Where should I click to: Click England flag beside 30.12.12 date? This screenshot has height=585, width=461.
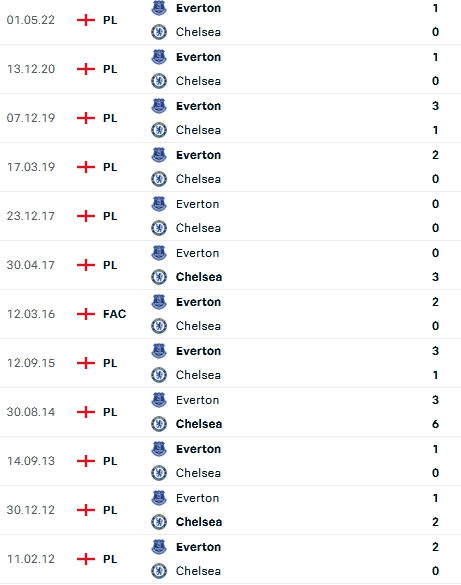[86, 510]
